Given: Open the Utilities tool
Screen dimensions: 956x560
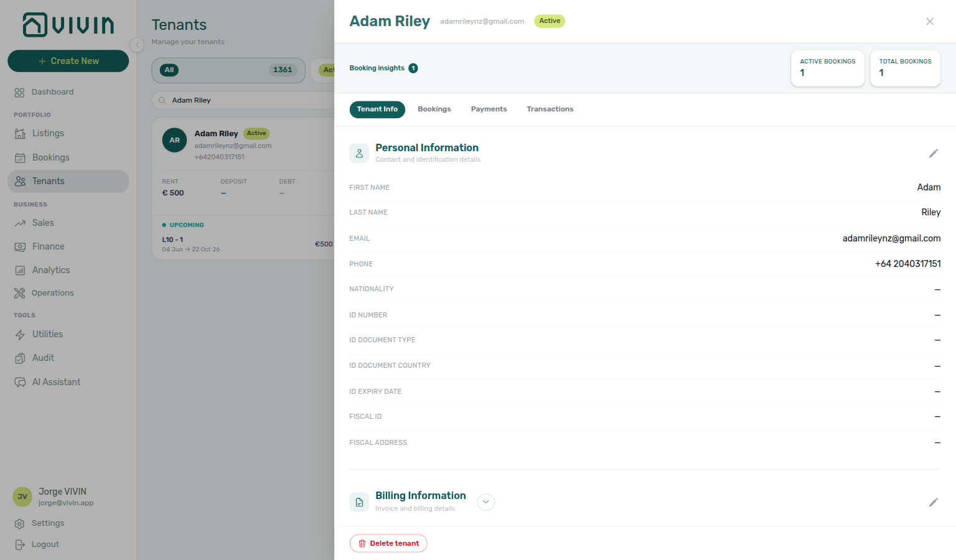Looking at the screenshot, I should (x=47, y=334).
